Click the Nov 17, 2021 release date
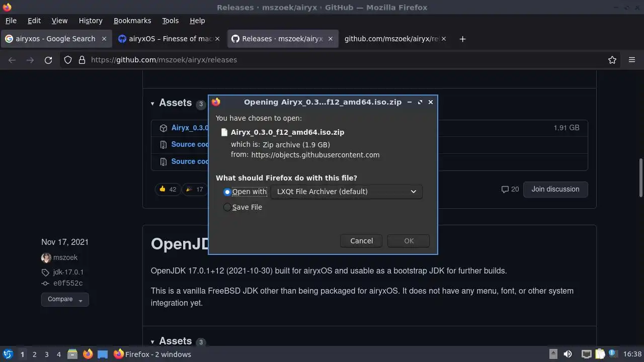Image resolution: width=644 pixels, height=362 pixels. [65, 242]
